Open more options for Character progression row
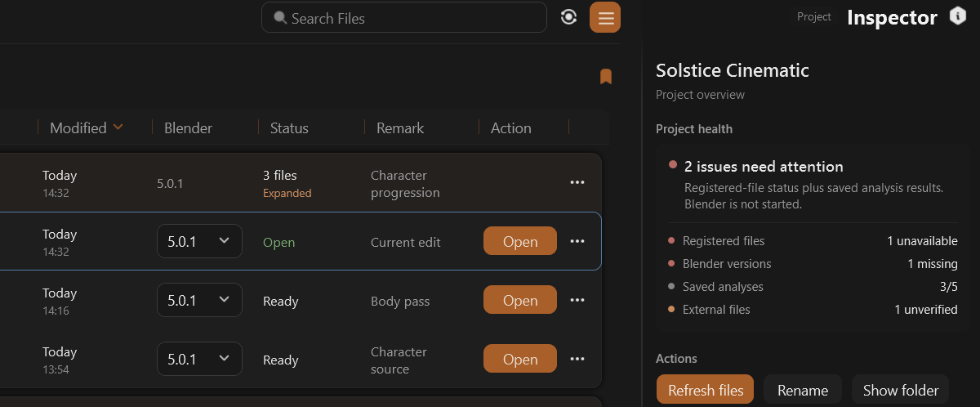Image resolution: width=980 pixels, height=407 pixels. (577, 182)
